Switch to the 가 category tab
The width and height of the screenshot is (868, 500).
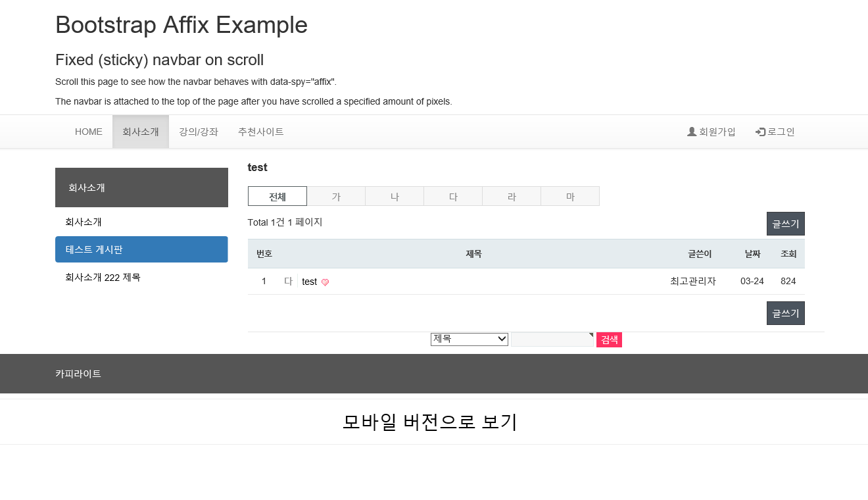point(336,196)
